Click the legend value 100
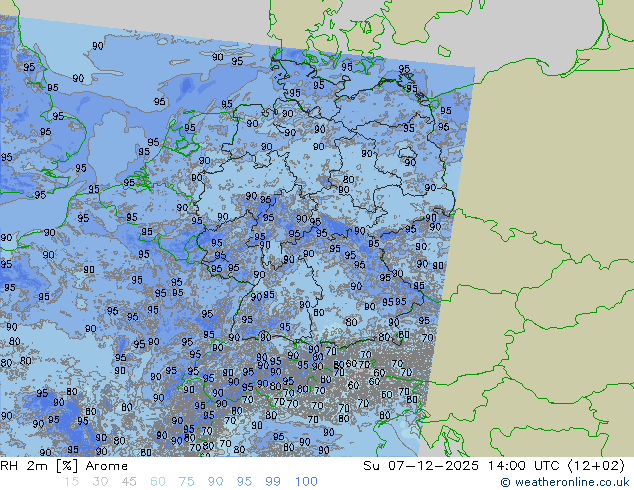Screen dimensions: 634x490 coord(306,482)
